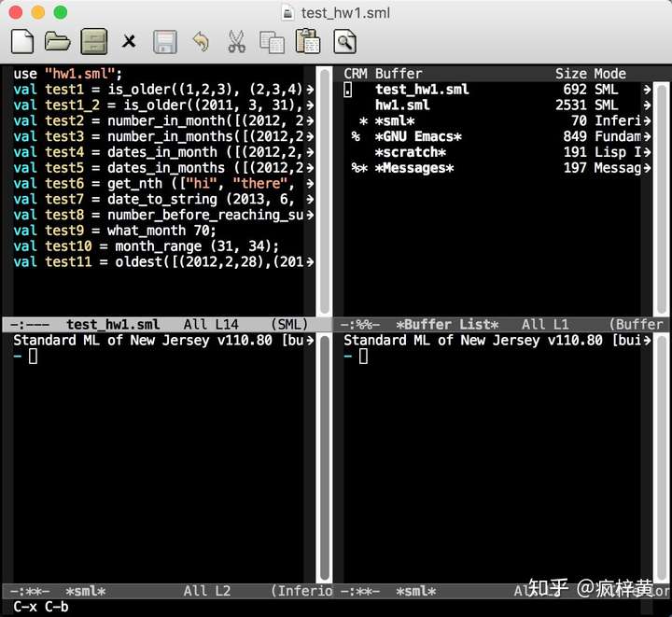672x617 pixels.
Task: Place the cursor on the val test2 line
Action: click(163, 120)
